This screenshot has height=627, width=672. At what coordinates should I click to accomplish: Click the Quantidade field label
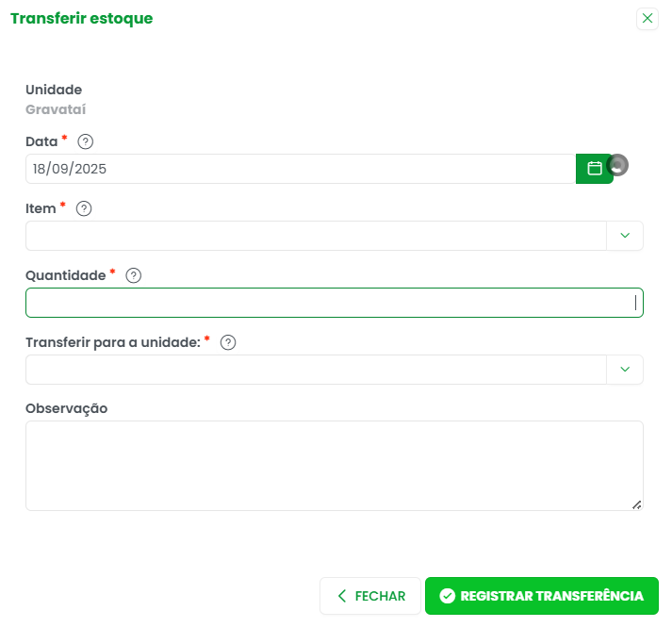(65, 275)
